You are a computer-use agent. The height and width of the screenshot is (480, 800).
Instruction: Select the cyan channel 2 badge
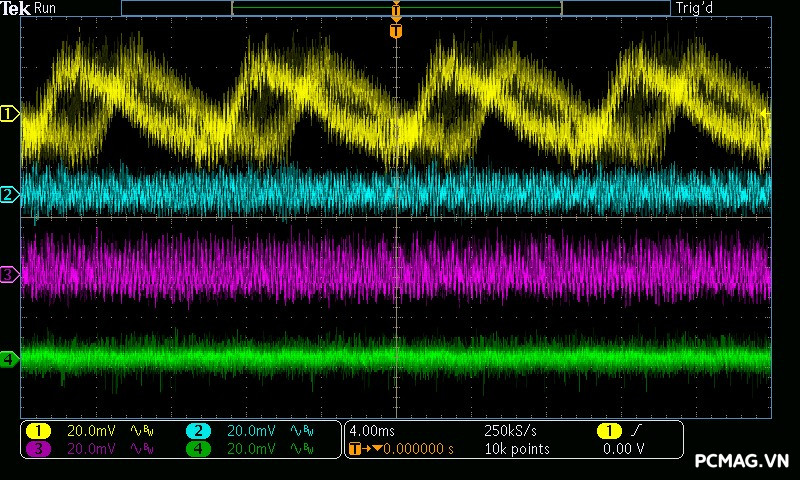tap(198, 431)
